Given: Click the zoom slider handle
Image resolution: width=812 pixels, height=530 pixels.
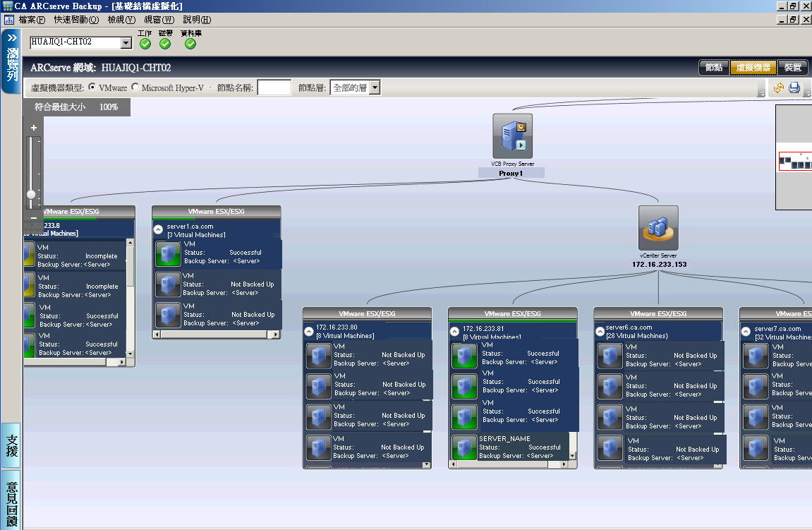Looking at the screenshot, I should (31, 194).
